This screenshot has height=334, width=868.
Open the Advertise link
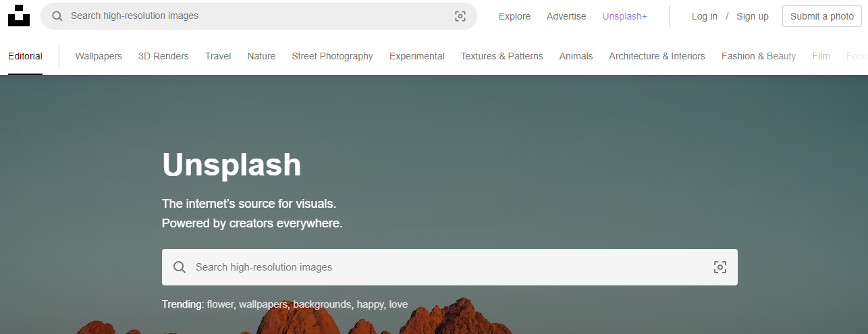coord(566,16)
